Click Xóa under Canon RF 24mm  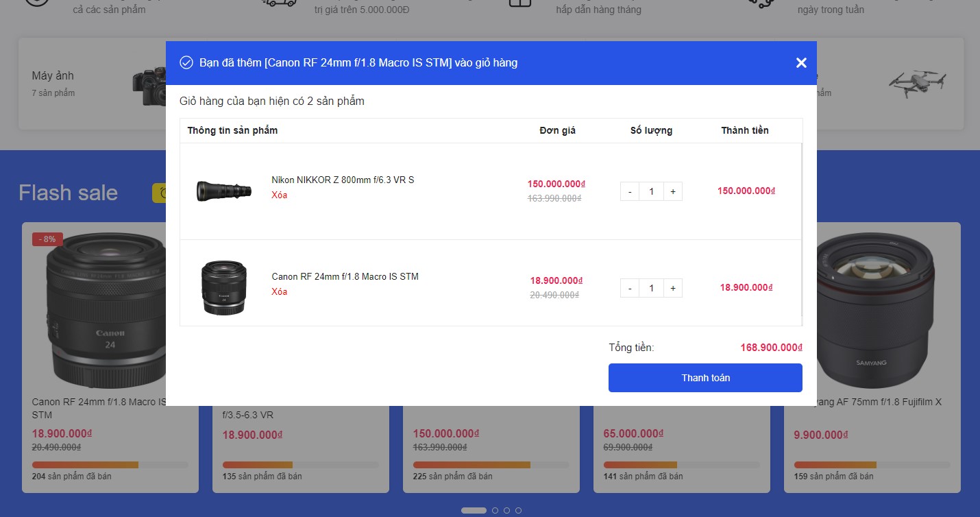point(279,291)
